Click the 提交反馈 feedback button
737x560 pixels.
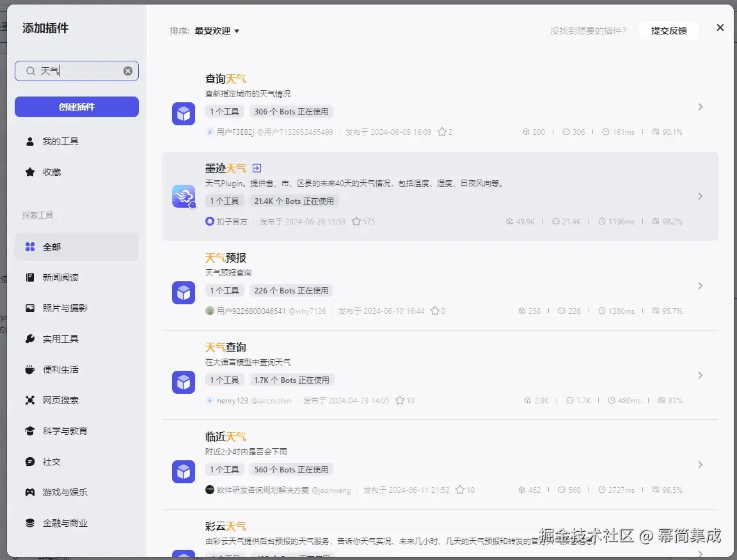coord(669,30)
